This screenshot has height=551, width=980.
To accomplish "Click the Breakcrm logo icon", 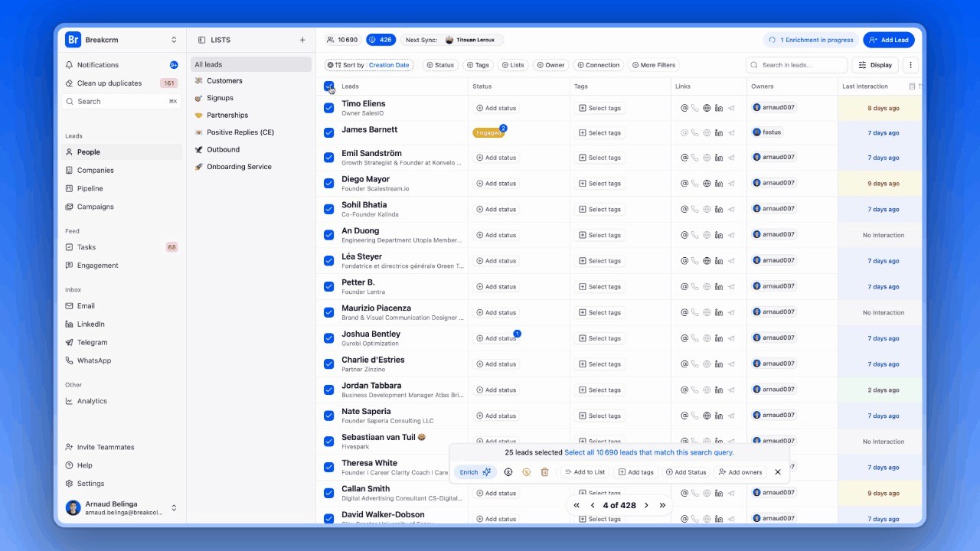I will [73, 40].
